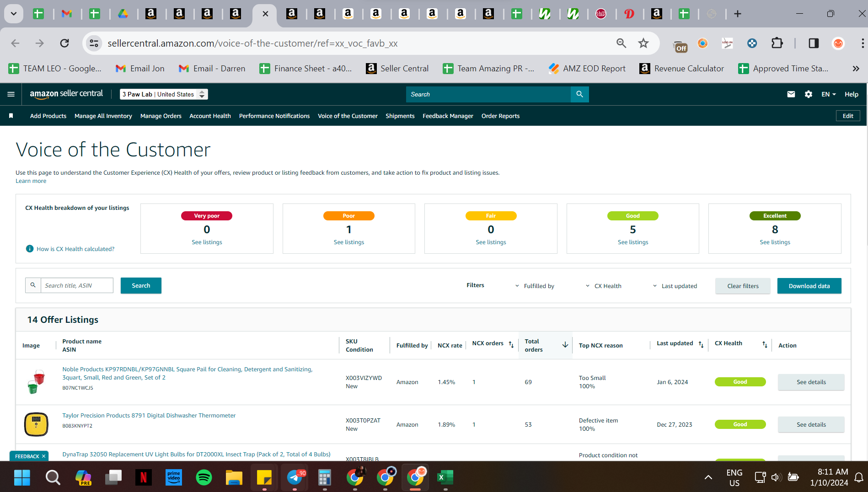
Task: Click the Seller Central top search field
Action: point(488,94)
